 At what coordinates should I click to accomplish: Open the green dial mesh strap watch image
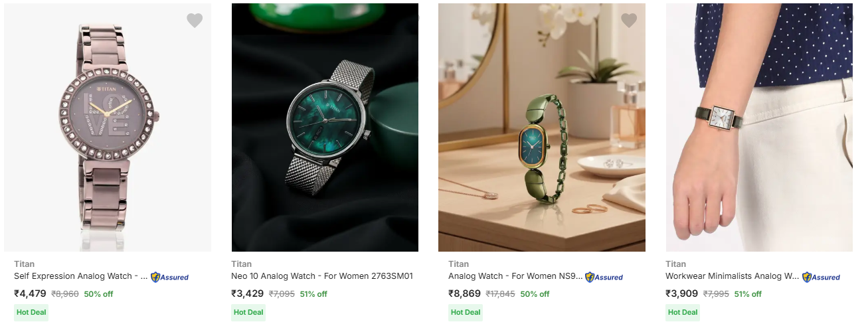(325, 127)
